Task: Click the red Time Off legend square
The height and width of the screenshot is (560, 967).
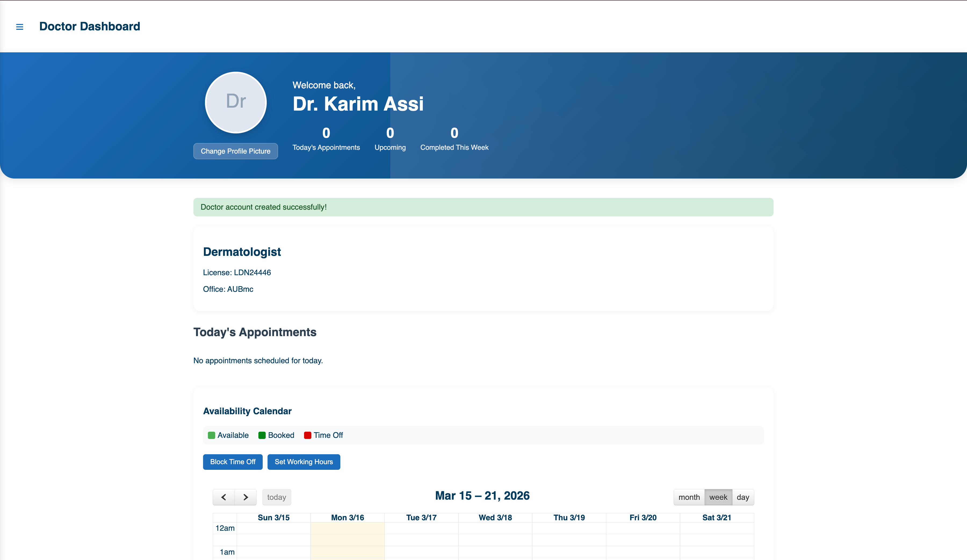Action: coord(307,435)
